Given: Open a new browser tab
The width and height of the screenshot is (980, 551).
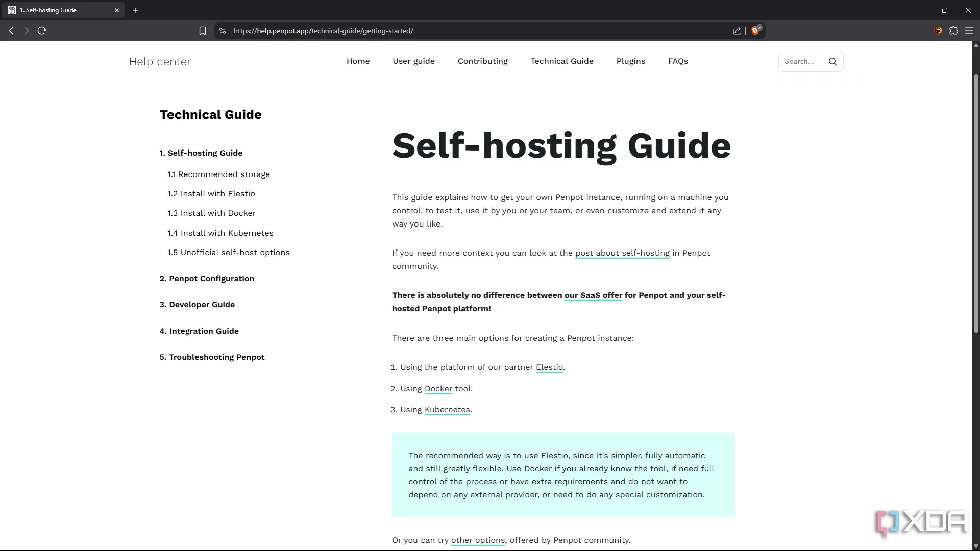Looking at the screenshot, I should click(x=136, y=10).
